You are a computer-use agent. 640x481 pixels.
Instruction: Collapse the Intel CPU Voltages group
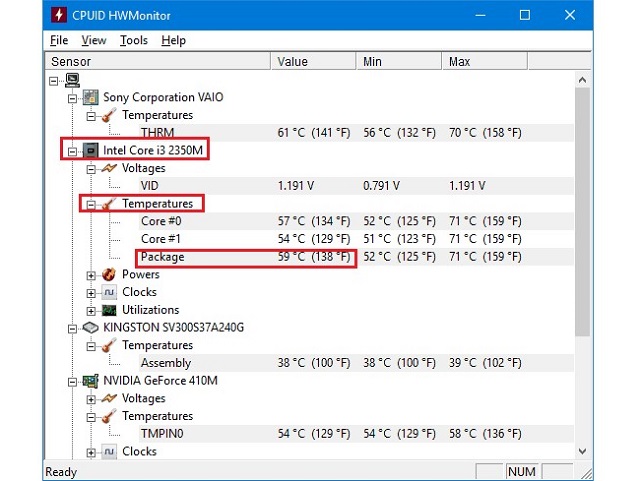(91, 169)
